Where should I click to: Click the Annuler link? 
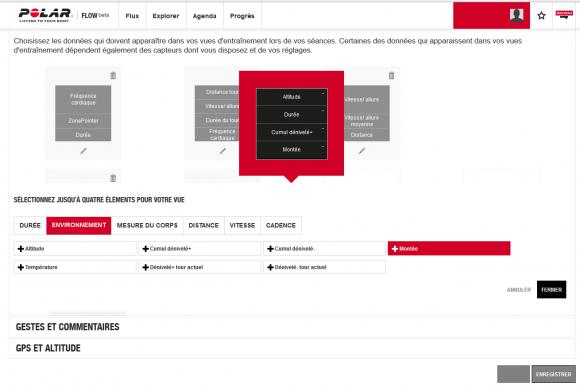click(519, 290)
